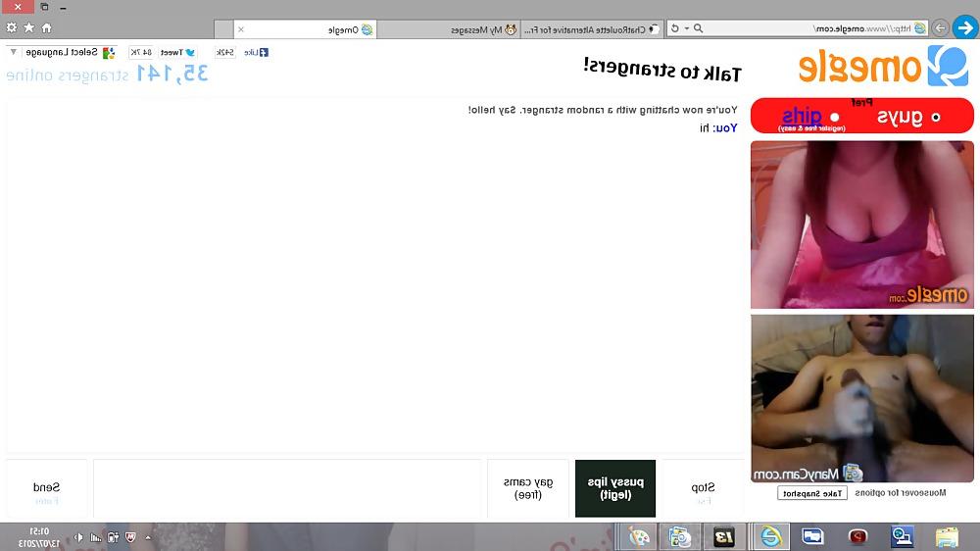Open a new blank tab
This screenshot has height=551, width=980.
pos(223,29)
